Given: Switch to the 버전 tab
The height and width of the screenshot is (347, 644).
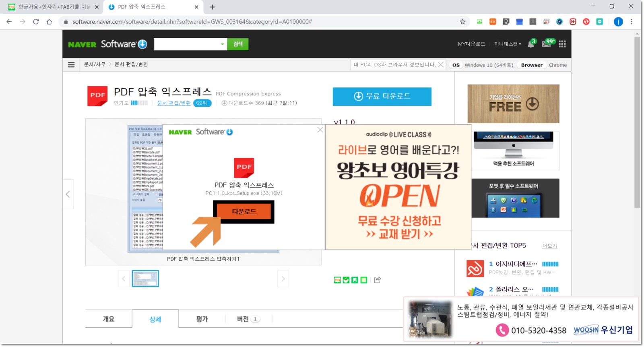Looking at the screenshot, I should [249, 319].
